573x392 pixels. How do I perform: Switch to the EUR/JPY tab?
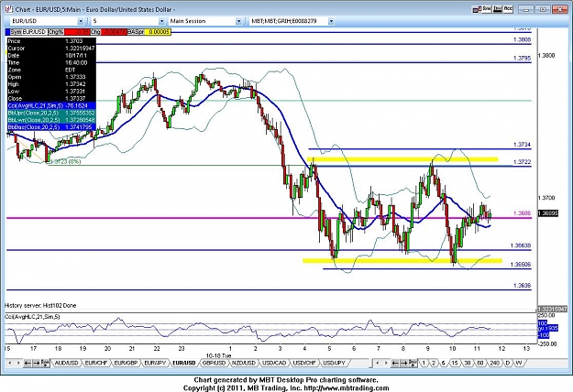155,364
